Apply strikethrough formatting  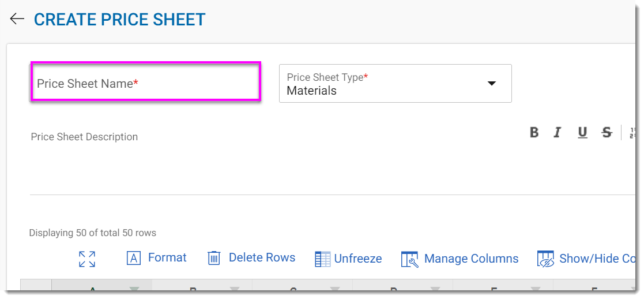pos(607,133)
